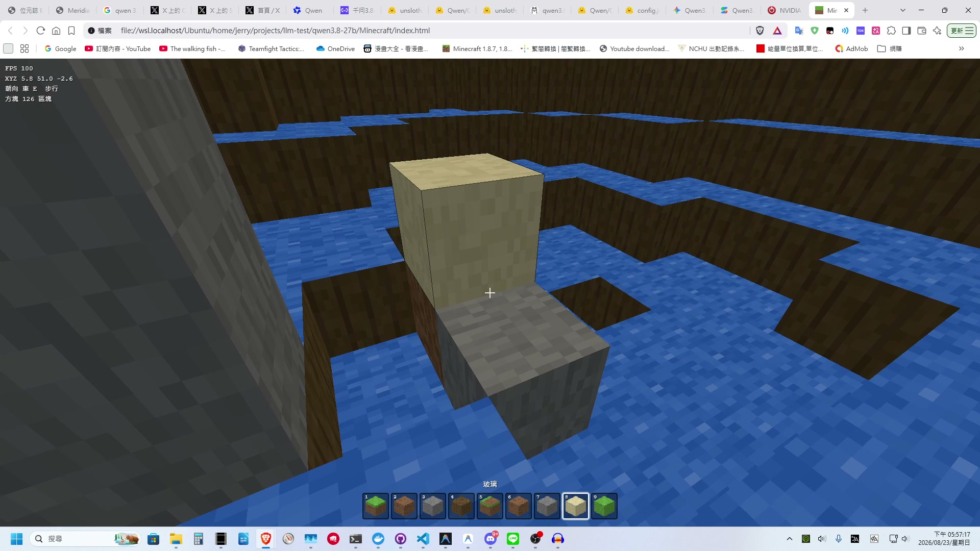Click the Windows taskbar search box

coord(85,539)
